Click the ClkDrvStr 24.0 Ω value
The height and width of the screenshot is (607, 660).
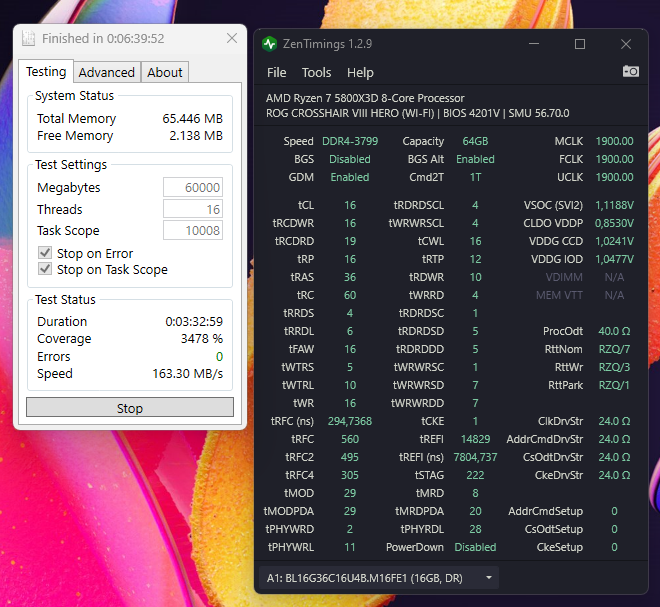(614, 421)
